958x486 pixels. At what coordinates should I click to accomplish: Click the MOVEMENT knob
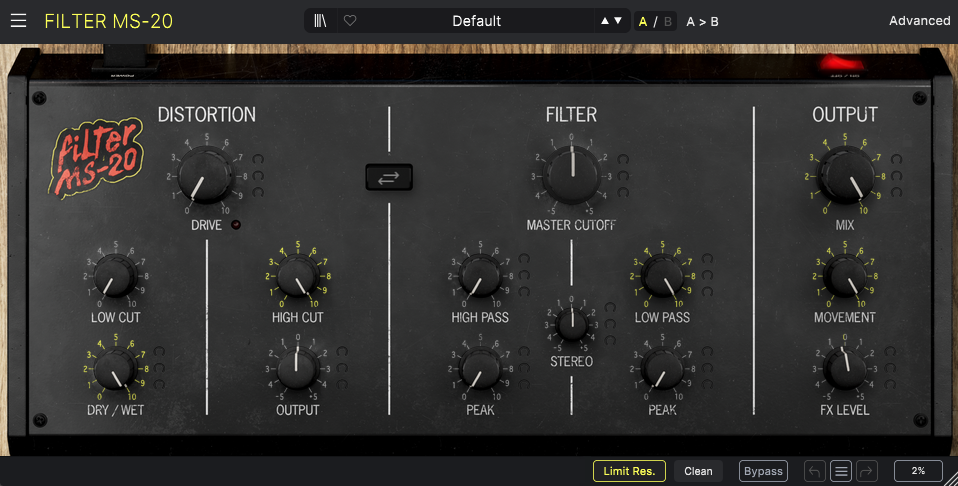pyautogui.click(x=844, y=276)
